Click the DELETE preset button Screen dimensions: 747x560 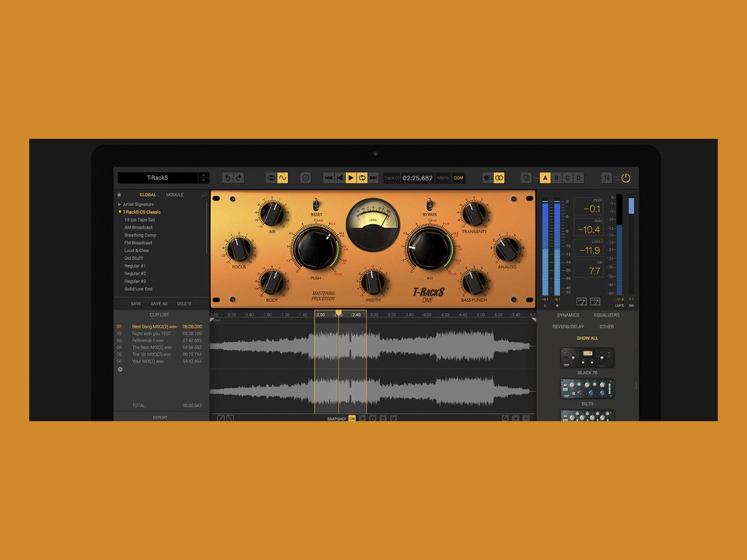tap(184, 303)
